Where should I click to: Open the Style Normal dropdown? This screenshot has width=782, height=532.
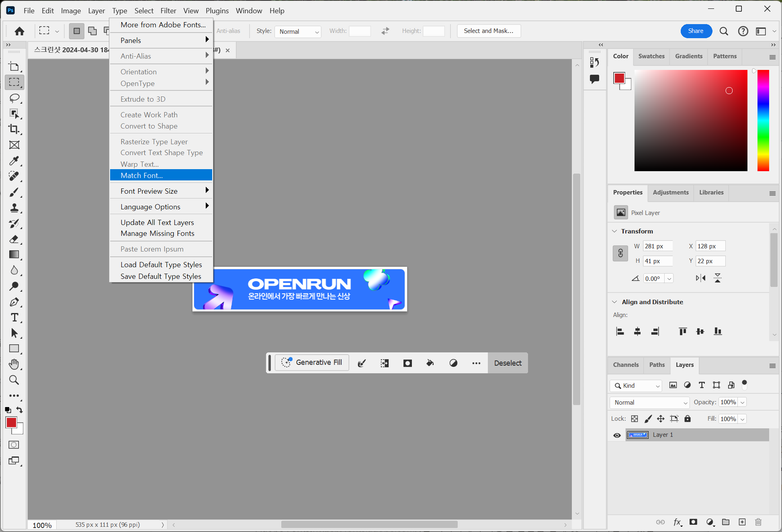pos(298,31)
